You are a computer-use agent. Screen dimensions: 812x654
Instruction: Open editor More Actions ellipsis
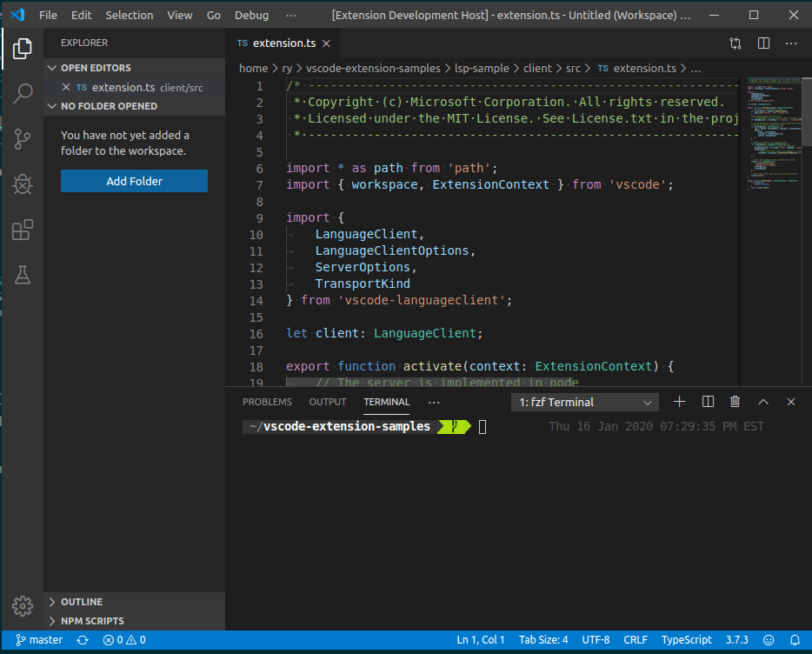[x=791, y=43]
